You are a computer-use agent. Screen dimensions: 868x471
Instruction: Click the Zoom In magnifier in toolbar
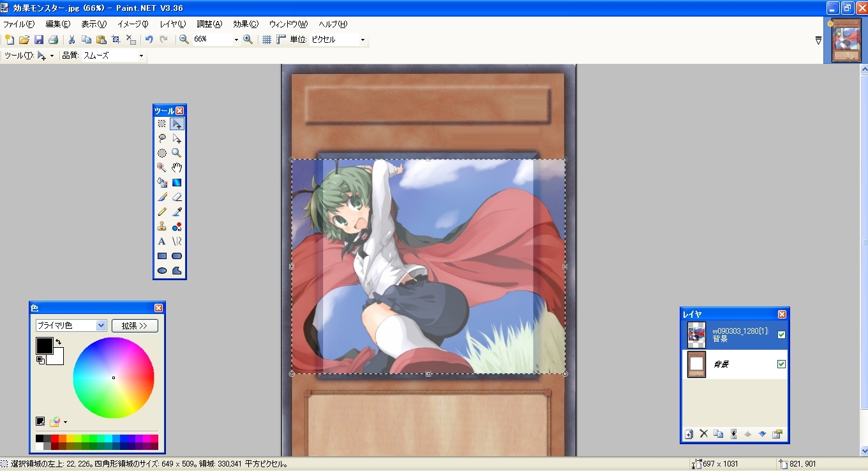(248, 40)
